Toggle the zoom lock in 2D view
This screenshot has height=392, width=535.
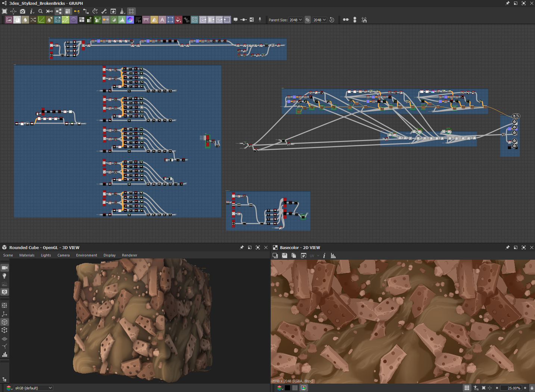tap(532, 388)
